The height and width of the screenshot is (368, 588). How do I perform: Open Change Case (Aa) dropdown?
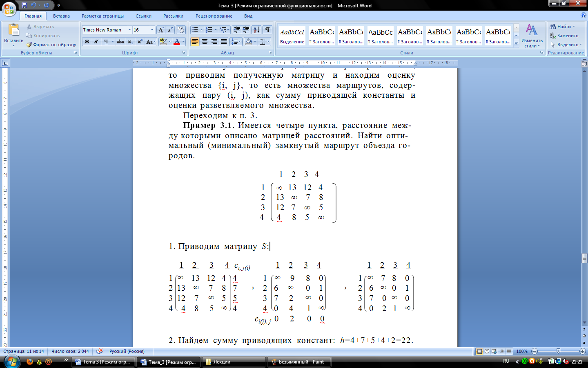point(151,42)
